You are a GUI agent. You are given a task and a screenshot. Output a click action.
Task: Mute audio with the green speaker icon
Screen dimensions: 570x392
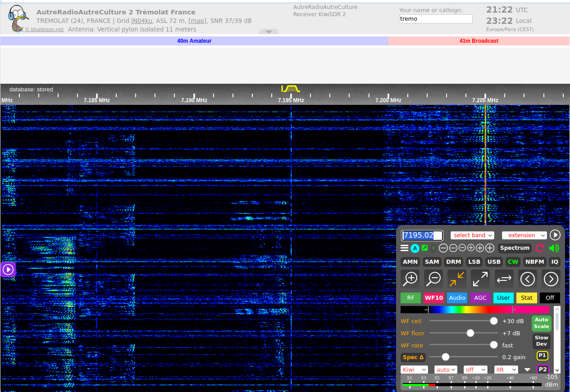[554, 248]
